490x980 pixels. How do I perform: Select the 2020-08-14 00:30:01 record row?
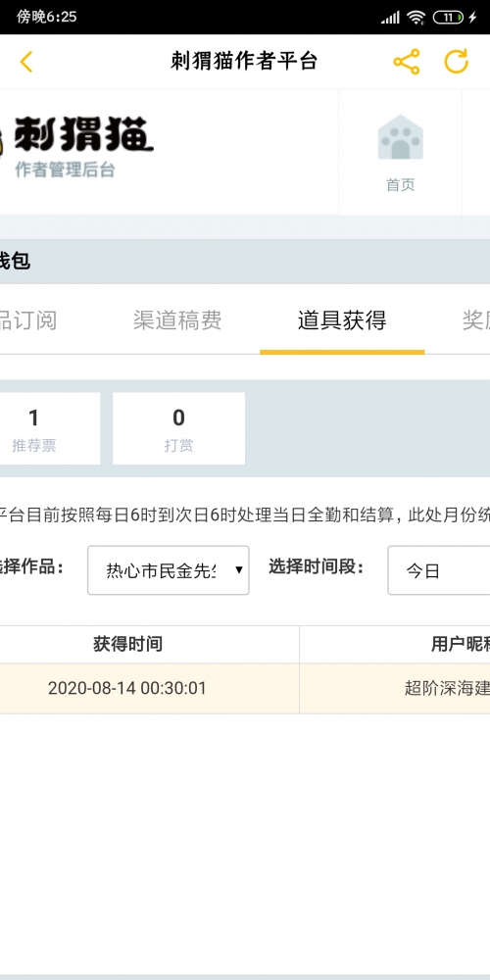click(x=245, y=688)
